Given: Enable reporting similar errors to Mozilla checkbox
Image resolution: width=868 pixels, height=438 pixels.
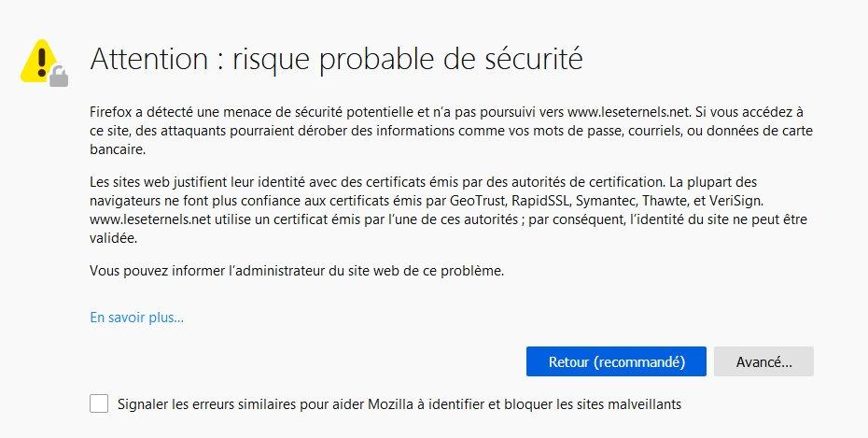Looking at the screenshot, I should [99, 404].
